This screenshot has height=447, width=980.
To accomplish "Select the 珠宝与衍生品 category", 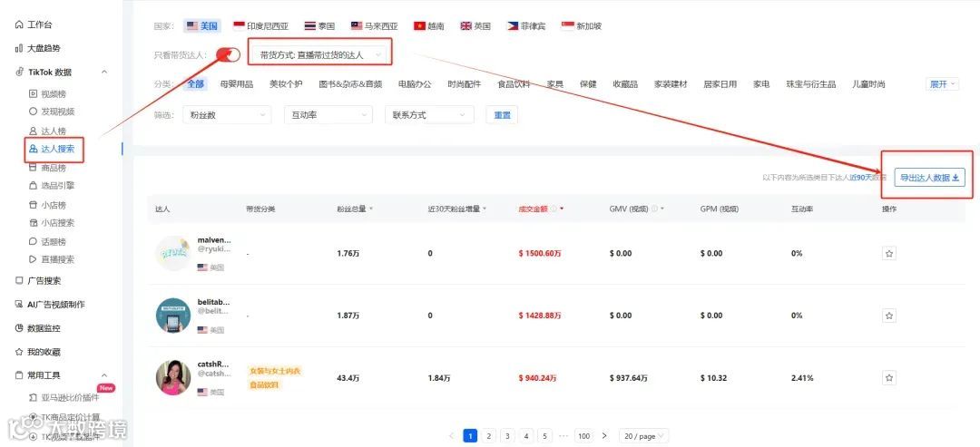I will point(810,83).
